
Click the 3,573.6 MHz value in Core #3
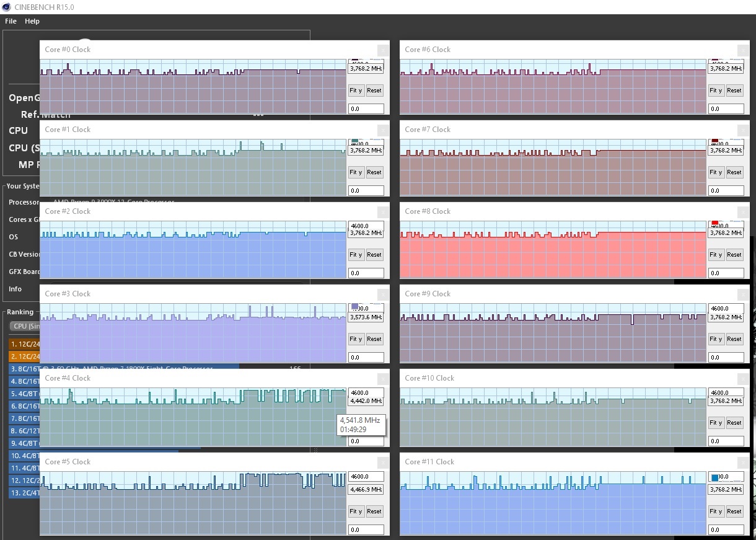(x=366, y=317)
